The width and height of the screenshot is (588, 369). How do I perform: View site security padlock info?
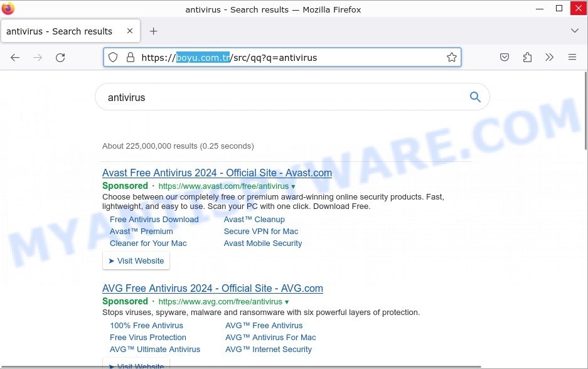131,57
